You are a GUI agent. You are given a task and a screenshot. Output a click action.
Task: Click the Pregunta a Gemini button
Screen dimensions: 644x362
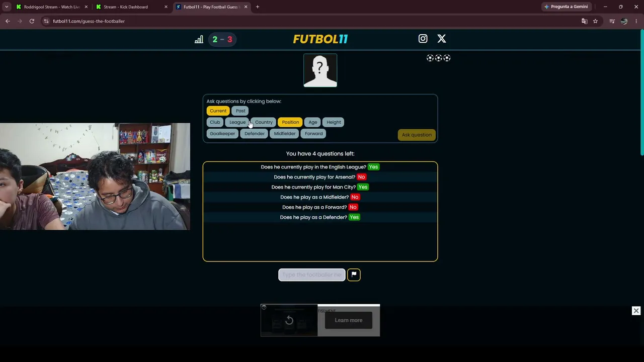click(x=566, y=7)
